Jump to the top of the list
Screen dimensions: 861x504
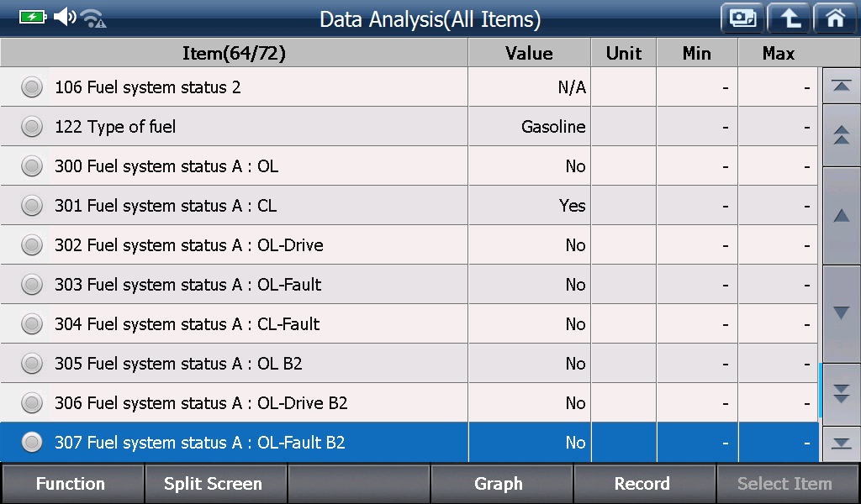point(841,86)
